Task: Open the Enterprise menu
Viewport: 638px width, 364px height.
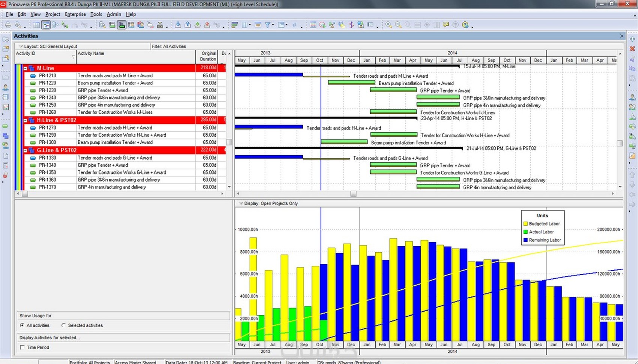Action: click(x=75, y=14)
